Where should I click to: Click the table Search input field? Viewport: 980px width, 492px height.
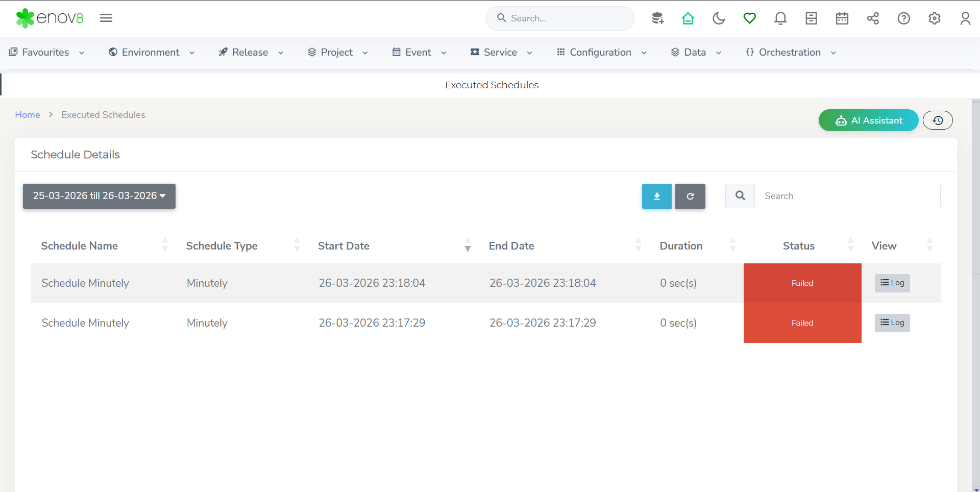pos(847,196)
